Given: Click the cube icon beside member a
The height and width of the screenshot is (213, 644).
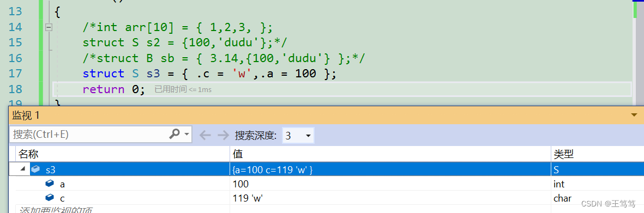Looking at the screenshot, I should point(50,184).
